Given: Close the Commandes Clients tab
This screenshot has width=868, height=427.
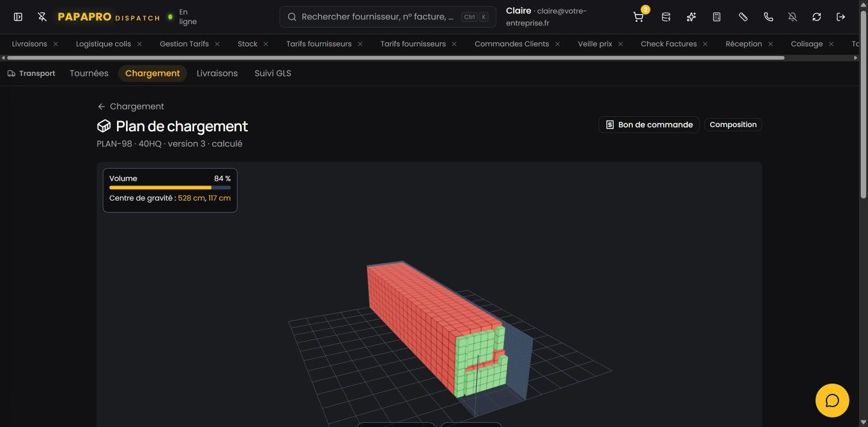Looking at the screenshot, I should [558, 44].
